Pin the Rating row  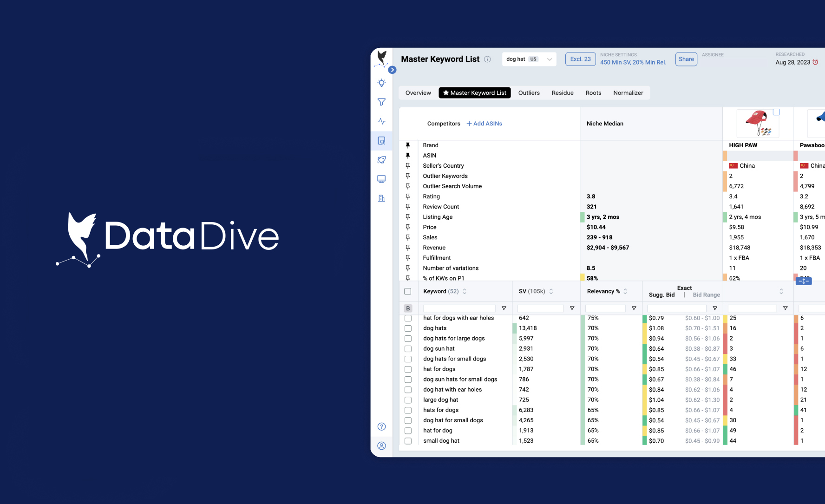coord(408,196)
